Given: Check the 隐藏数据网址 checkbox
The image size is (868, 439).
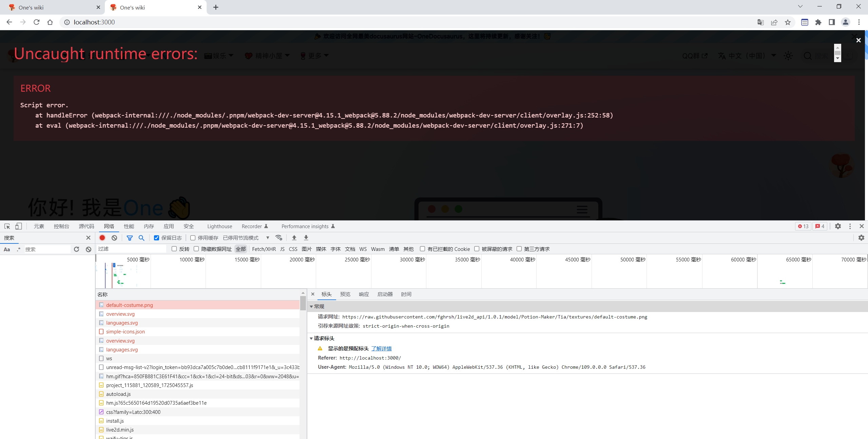Looking at the screenshot, I should pos(196,249).
